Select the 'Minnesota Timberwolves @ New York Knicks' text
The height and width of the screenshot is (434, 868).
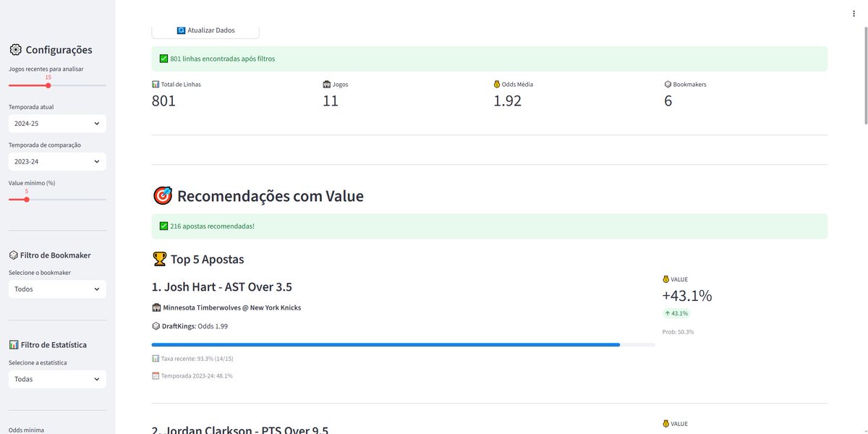[232, 307]
